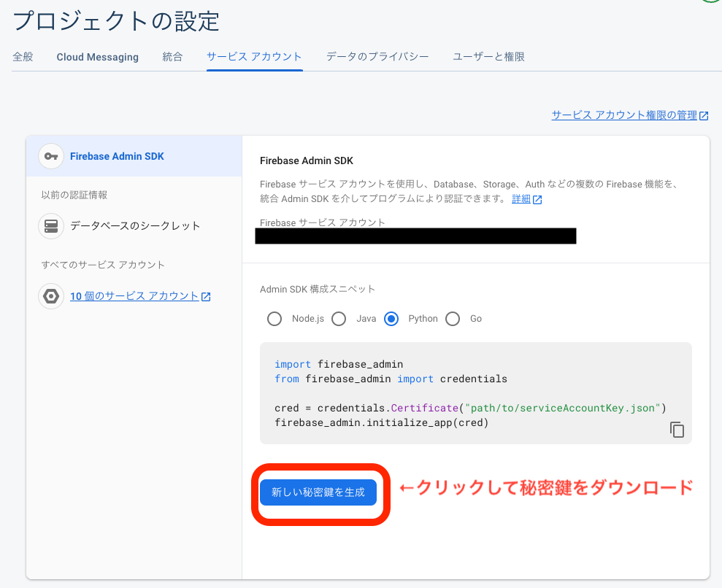Click the Java label text
Screen dimensions: 722x588
(x=366, y=319)
